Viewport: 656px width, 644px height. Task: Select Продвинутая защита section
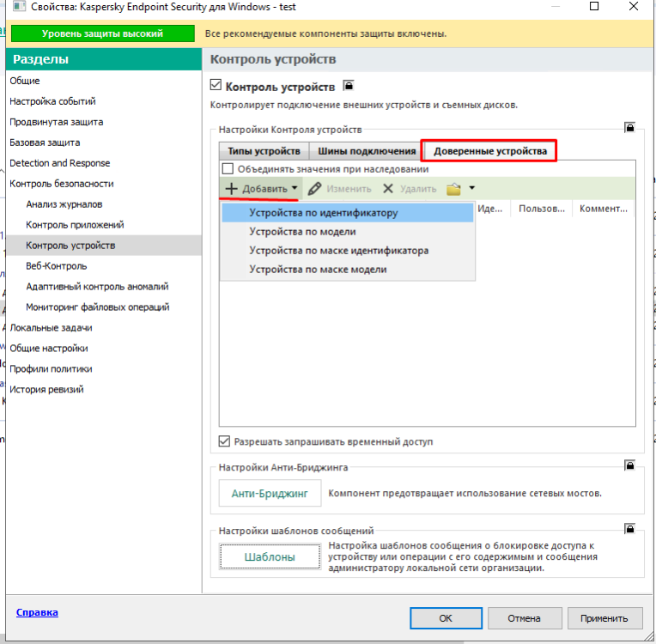[x=57, y=122]
